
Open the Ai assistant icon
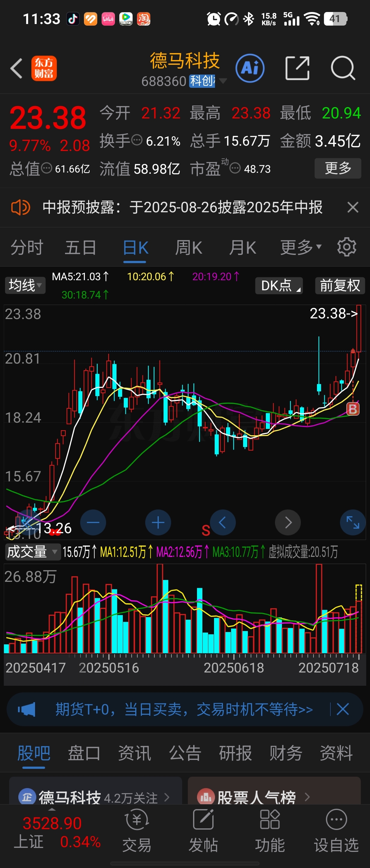250,69
